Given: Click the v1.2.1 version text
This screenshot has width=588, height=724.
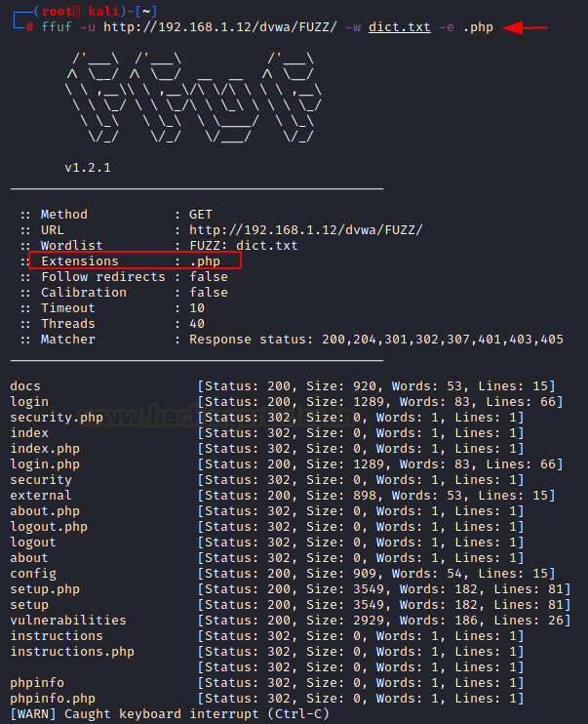Looking at the screenshot, I should 88,168.
